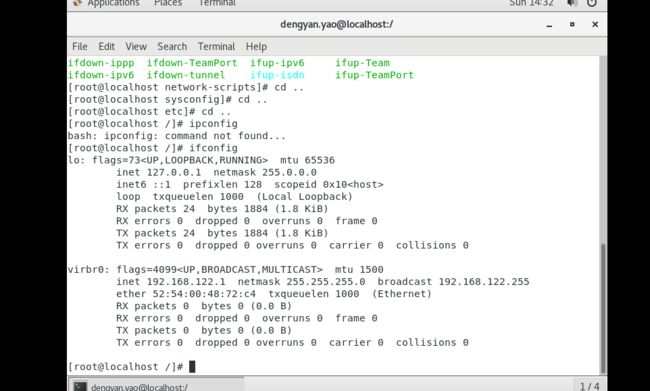Open the Places menu in top bar
This screenshot has height=391, width=650.
click(x=168, y=3)
